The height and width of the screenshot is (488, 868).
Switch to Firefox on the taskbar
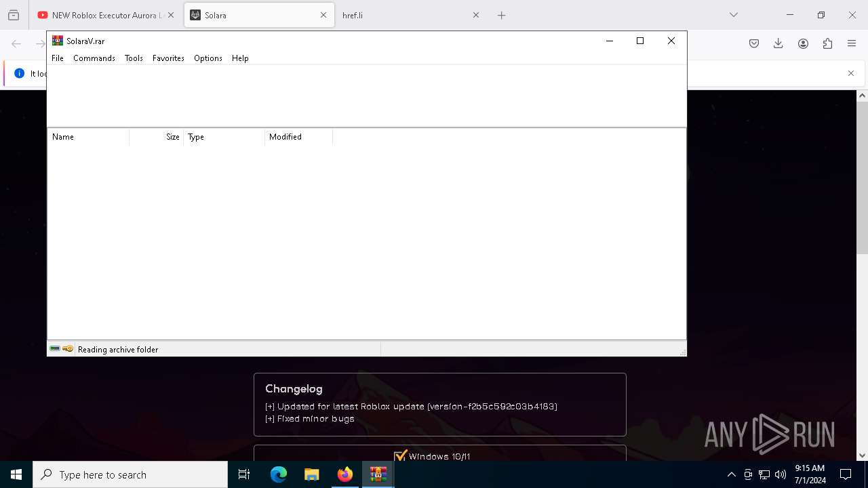pos(345,474)
